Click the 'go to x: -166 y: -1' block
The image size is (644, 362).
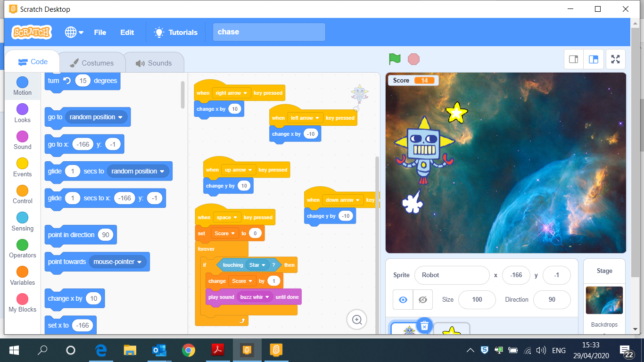tap(84, 144)
